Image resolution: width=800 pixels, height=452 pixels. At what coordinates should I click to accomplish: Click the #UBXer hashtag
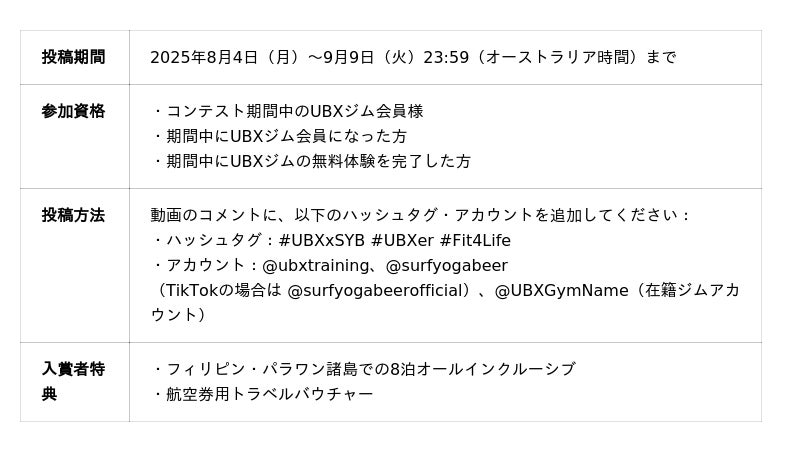click(402, 241)
